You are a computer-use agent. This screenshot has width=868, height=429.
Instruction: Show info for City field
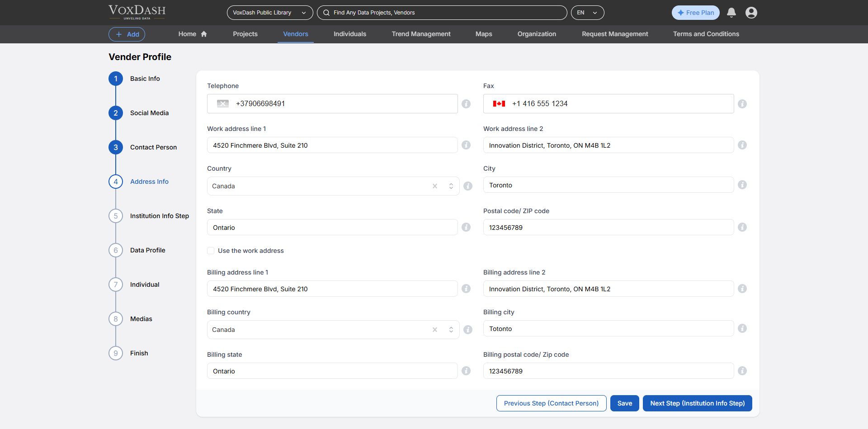coord(742,185)
